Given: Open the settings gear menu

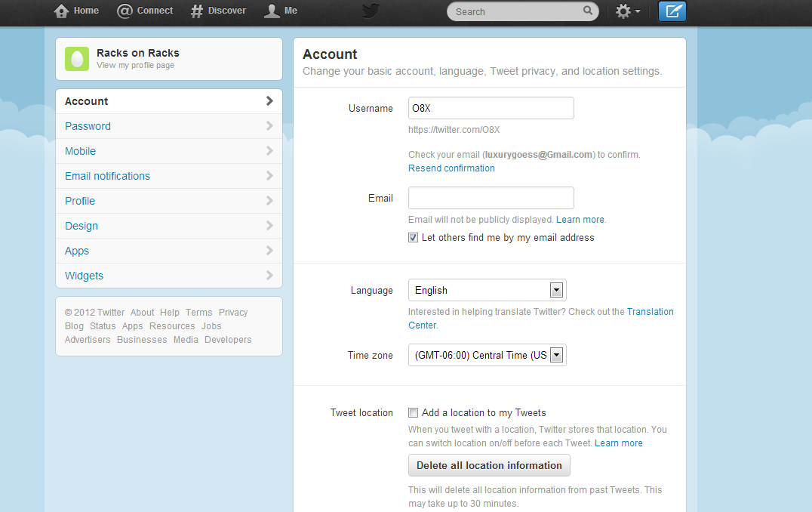Looking at the screenshot, I should 628,11.
